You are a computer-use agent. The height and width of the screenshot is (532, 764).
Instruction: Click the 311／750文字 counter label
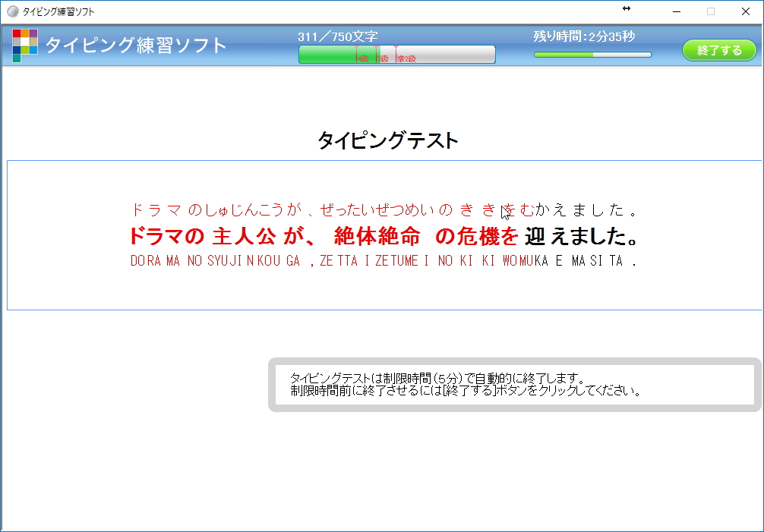coord(339,36)
